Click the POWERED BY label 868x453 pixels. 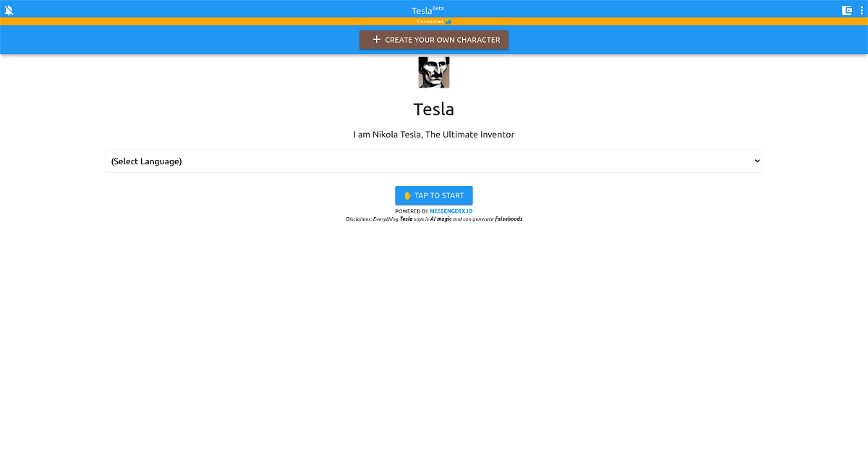pyautogui.click(x=412, y=211)
